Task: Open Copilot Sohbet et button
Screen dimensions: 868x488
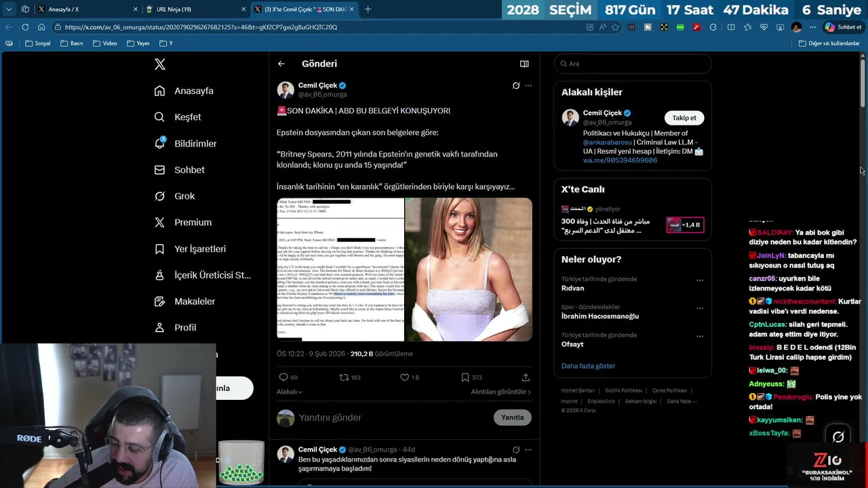Action: point(844,27)
